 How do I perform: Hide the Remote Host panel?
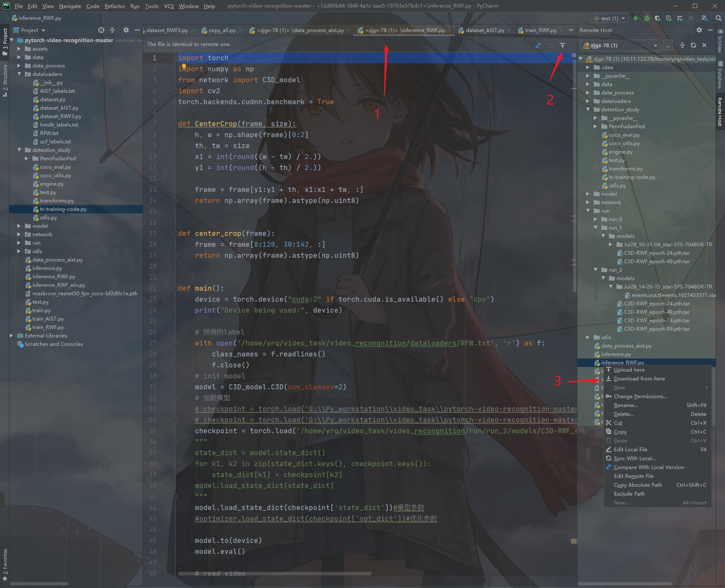710,30
